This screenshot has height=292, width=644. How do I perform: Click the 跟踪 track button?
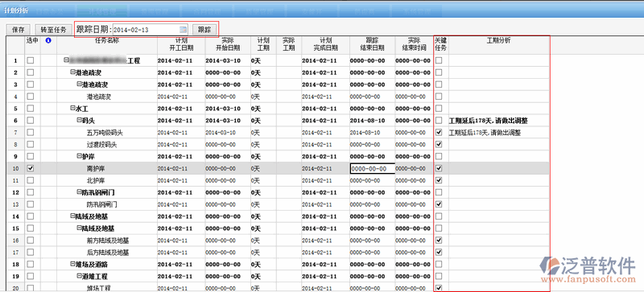[x=204, y=30]
